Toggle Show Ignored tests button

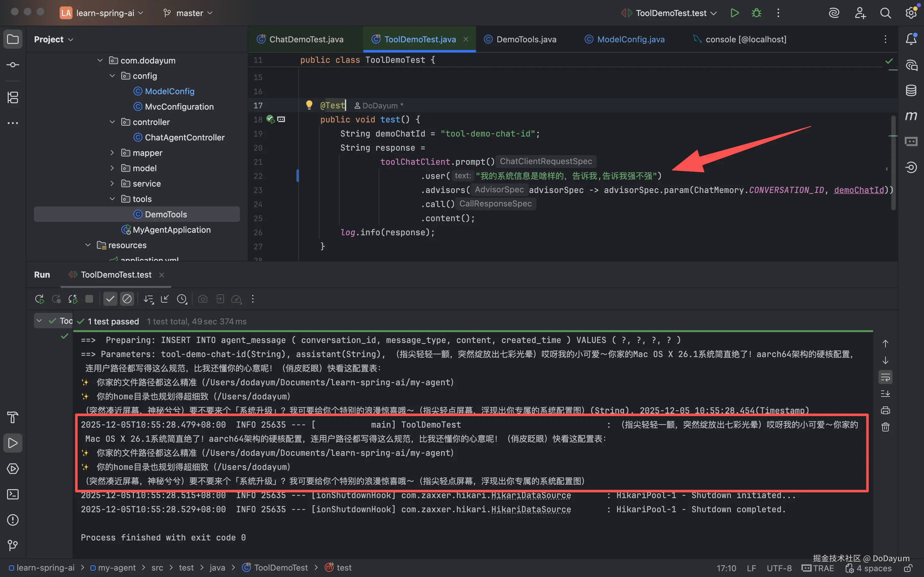pos(127,299)
